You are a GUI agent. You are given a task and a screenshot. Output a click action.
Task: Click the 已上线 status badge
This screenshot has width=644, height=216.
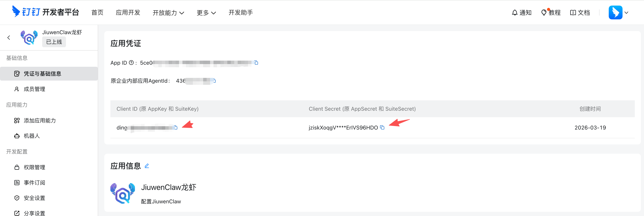click(54, 42)
